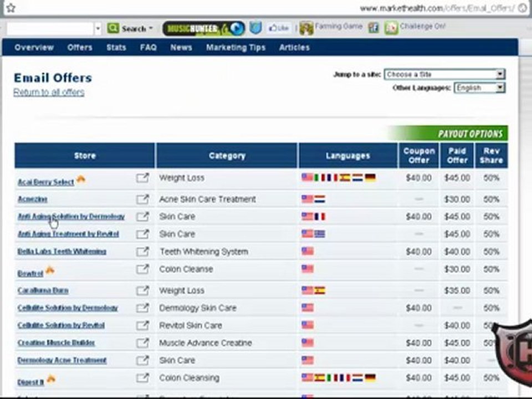The image size is (532, 399).
Task: Open Acnezine external link icon
Action: 142,199
